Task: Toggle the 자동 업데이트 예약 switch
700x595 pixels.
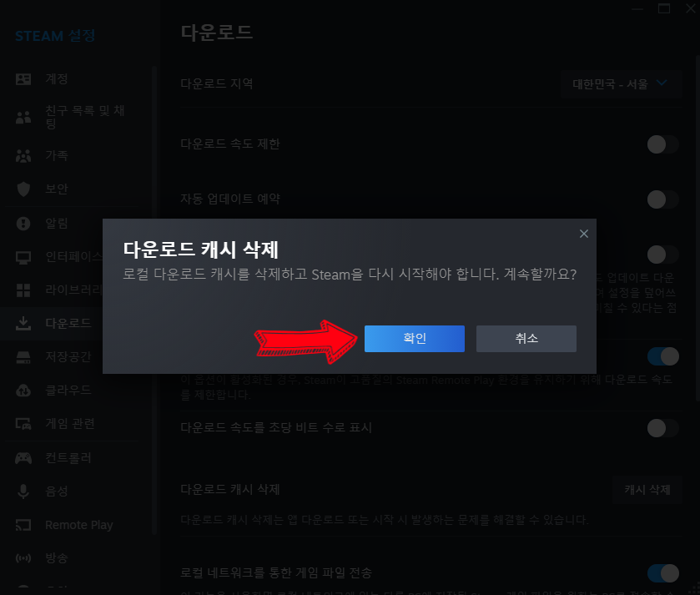Action: (663, 199)
